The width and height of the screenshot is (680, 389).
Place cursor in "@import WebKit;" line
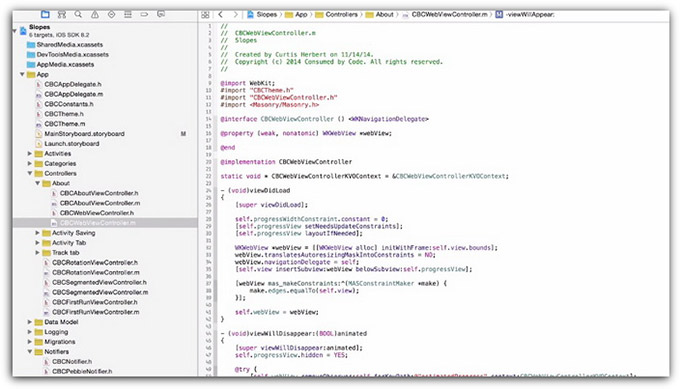(x=248, y=83)
